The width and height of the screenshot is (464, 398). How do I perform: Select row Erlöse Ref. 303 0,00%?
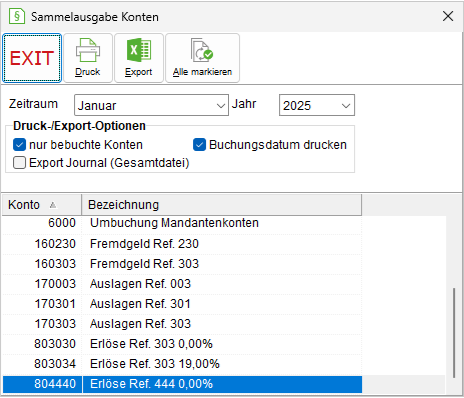182,344
